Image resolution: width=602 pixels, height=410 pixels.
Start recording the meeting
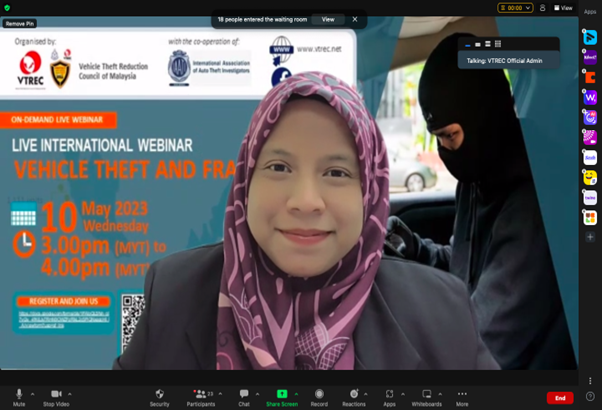(319, 395)
